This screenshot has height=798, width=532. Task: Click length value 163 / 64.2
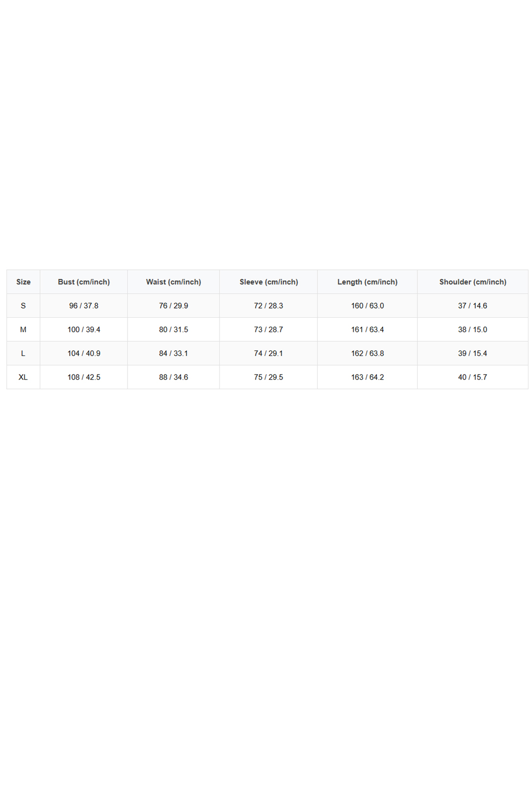(368, 377)
